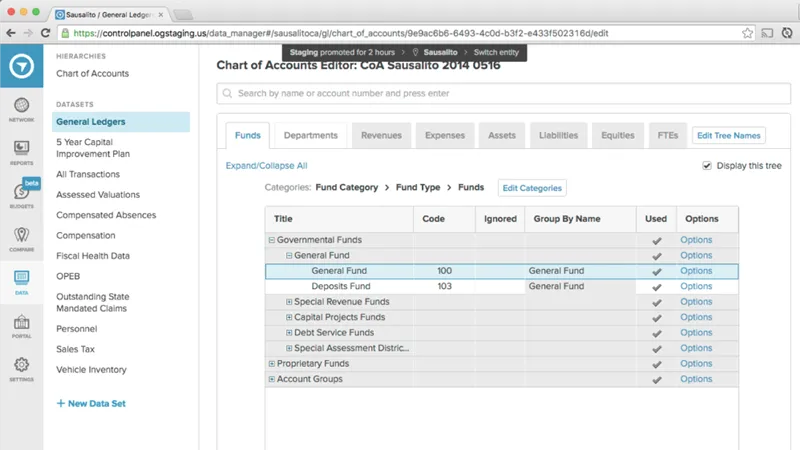This screenshot has width=800, height=450.
Task: Open the Compare sidebar icon
Action: (x=21, y=239)
